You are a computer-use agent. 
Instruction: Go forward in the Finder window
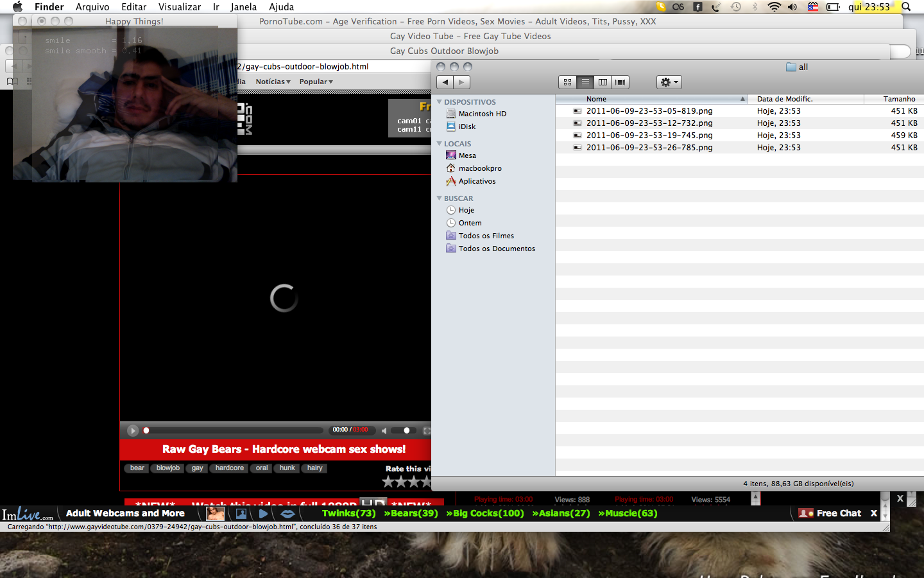[462, 82]
